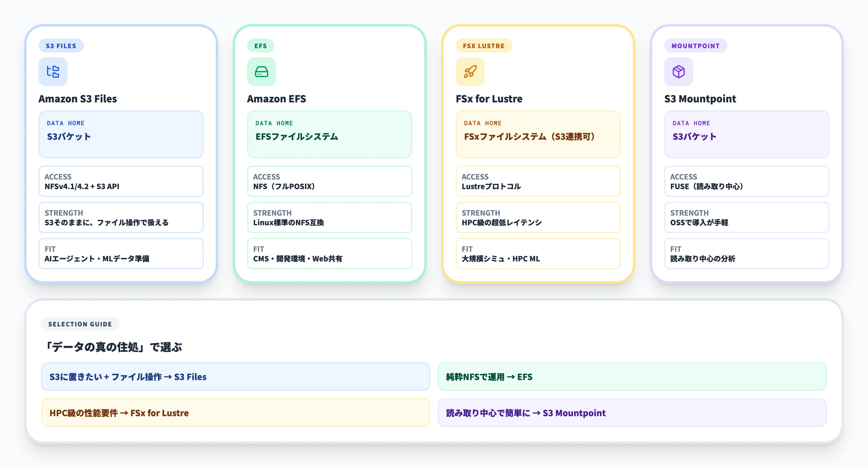The width and height of the screenshot is (868, 468).
Task: Click the CMS・開発環境・Web共有 fit box
Action: coord(329,254)
